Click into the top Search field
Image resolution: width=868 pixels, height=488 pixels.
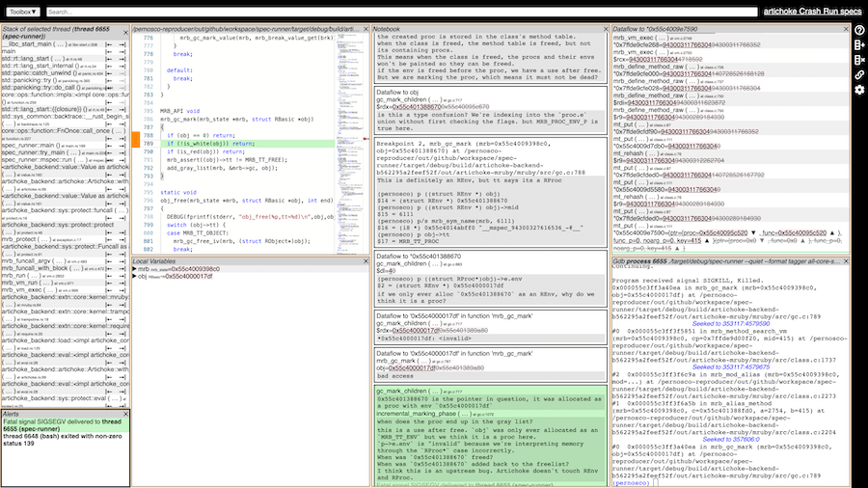[402, 12]
